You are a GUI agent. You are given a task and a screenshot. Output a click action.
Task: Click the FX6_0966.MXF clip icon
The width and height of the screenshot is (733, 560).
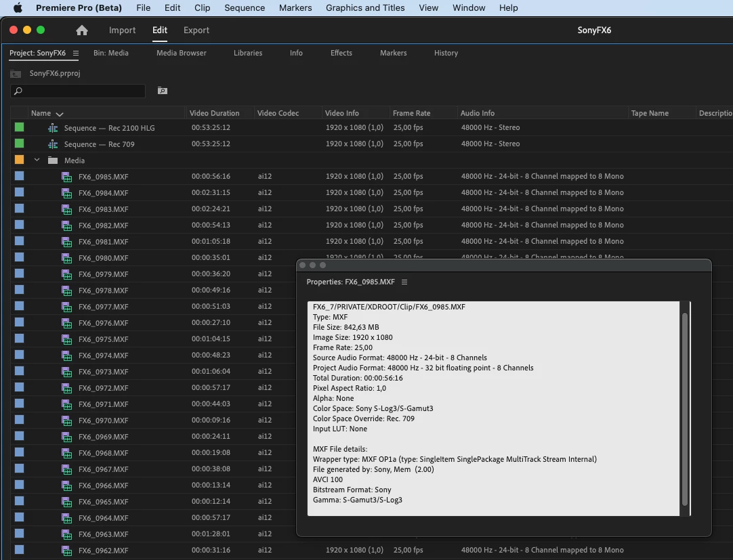[x=67, y=486]
